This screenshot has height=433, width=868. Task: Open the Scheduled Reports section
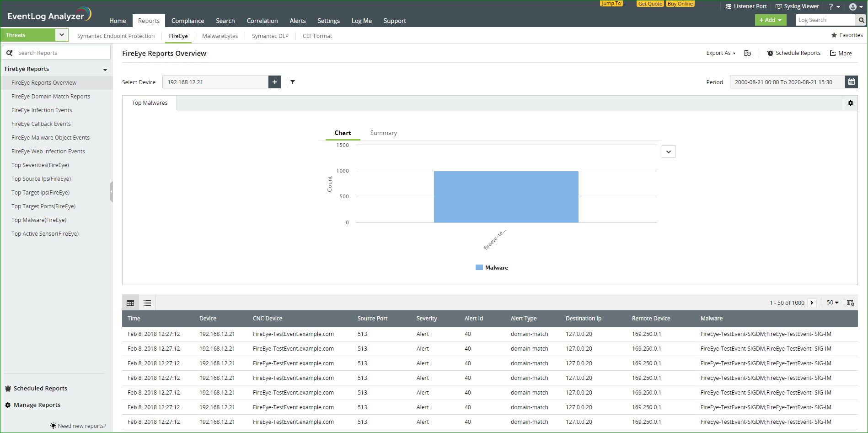tap(40, 388)
